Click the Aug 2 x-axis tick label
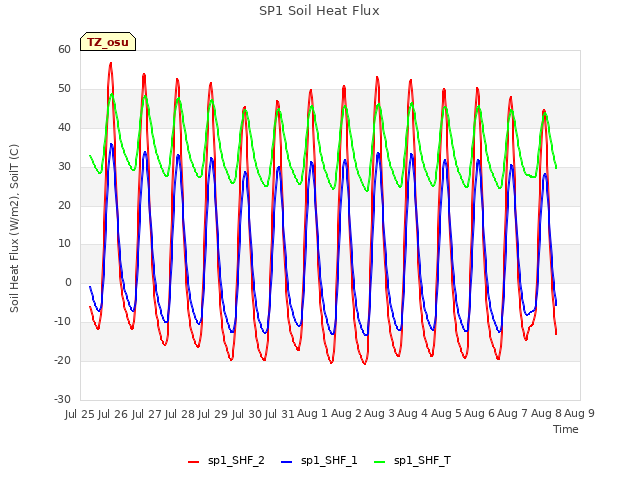This screenshot has width=640, height=480. 346,414
